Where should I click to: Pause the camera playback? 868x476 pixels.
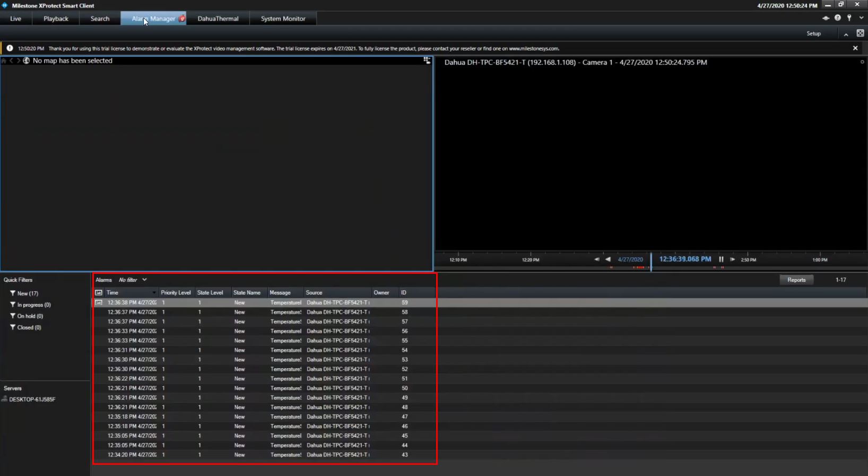click(x=721, y=259)
